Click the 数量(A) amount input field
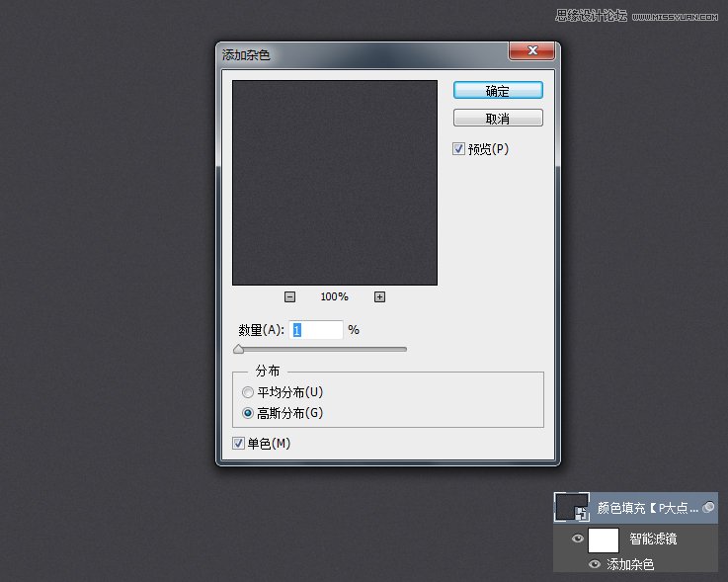 coord(316,330)
